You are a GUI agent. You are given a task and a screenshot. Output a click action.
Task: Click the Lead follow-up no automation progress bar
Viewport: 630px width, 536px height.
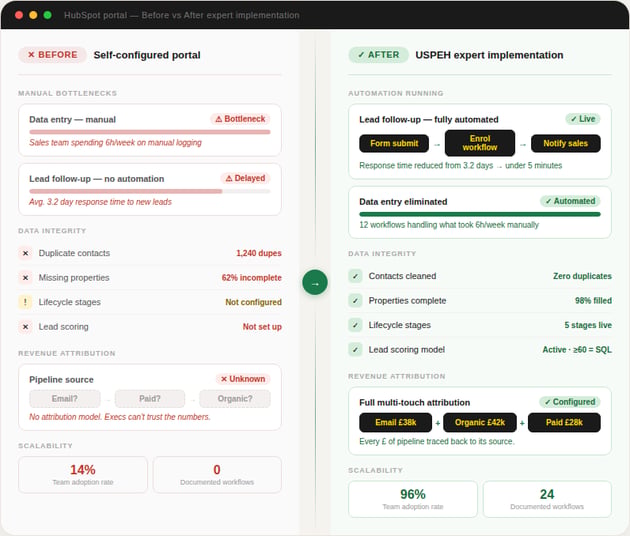150,191
